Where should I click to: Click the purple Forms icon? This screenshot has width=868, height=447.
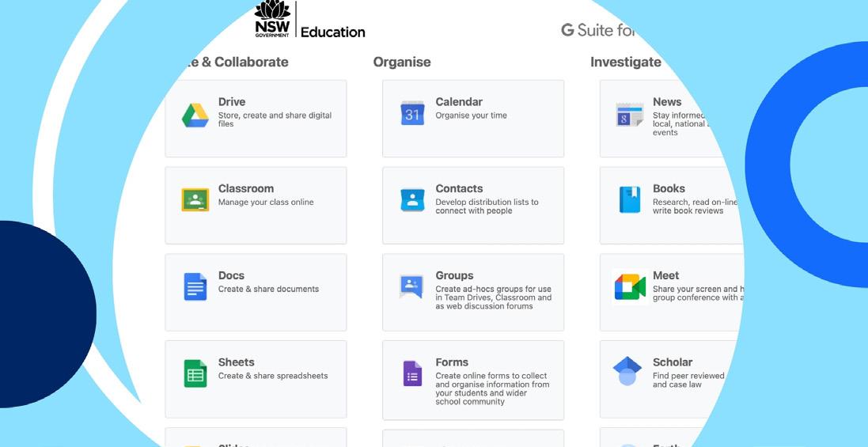(x=412, y=373)
